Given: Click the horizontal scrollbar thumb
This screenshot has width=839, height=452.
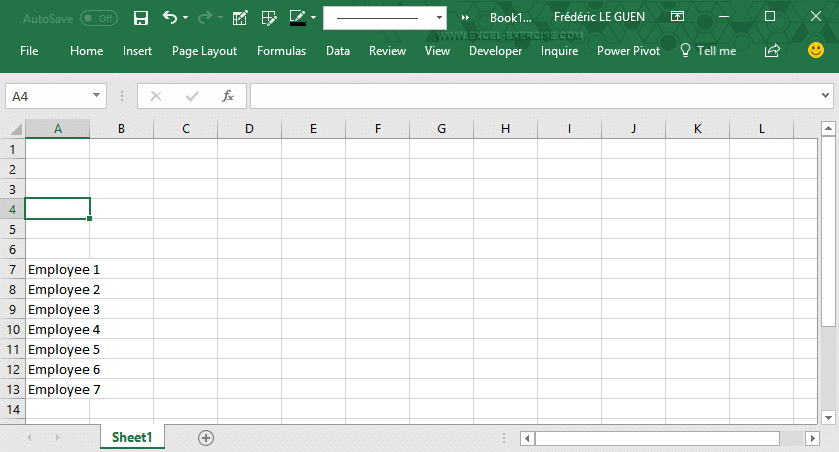Looking at the screenshot, I should point(657,439).
